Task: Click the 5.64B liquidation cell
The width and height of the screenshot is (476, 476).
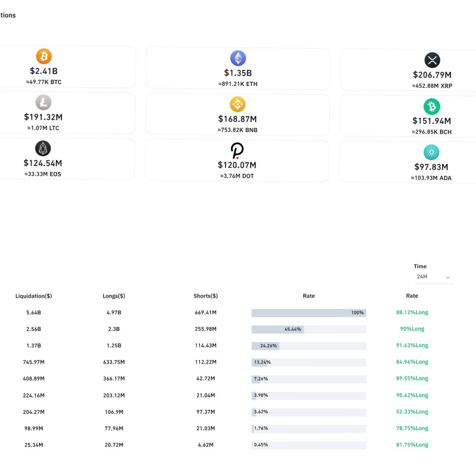Action: click(34, 313)
